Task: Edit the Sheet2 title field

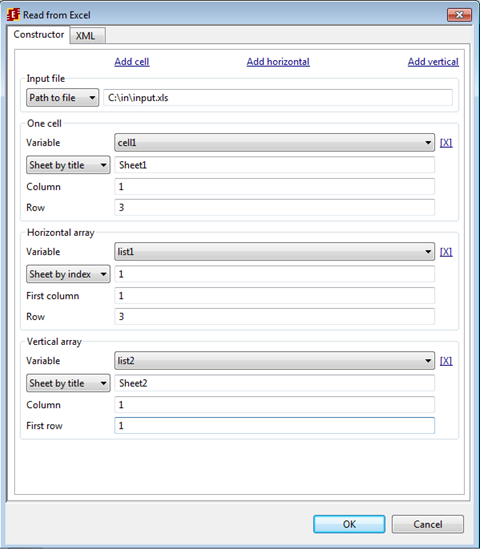Action: tap(275, 383)
